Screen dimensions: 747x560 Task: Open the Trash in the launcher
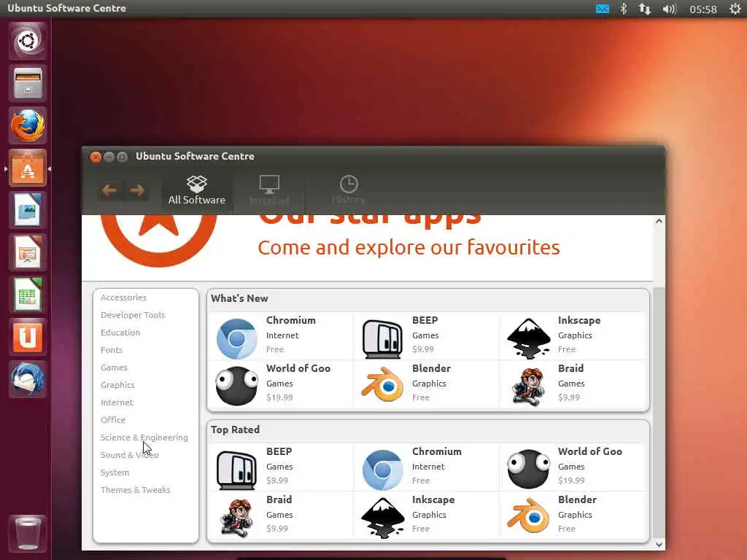[x=28, y=533]
